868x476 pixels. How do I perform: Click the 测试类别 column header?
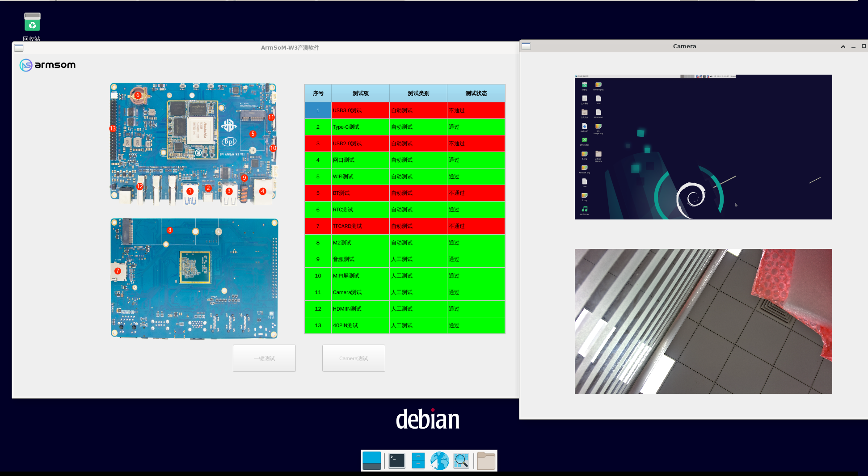[x=418, y=93]
